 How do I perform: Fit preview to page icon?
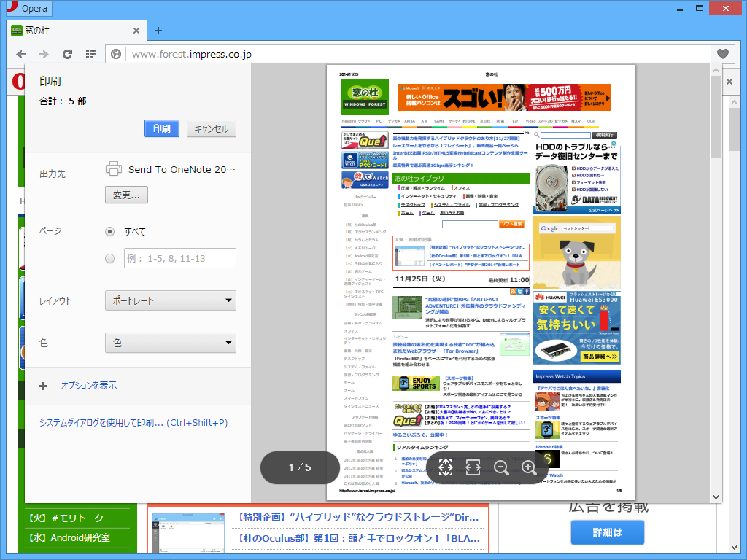click(x=446, y=467)
